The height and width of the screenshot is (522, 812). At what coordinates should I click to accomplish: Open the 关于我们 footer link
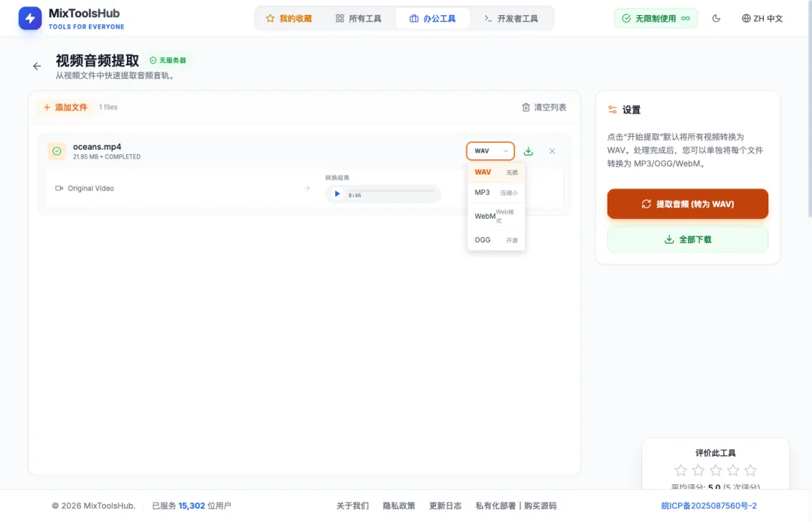coord(353,506)
